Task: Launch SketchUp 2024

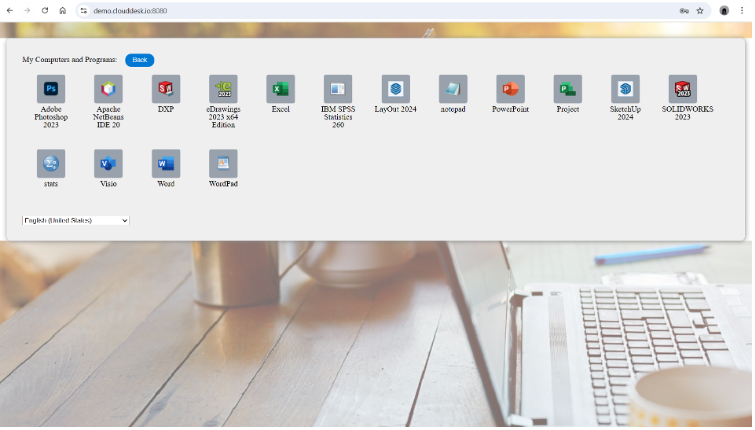Action: (x=625, y=89)
